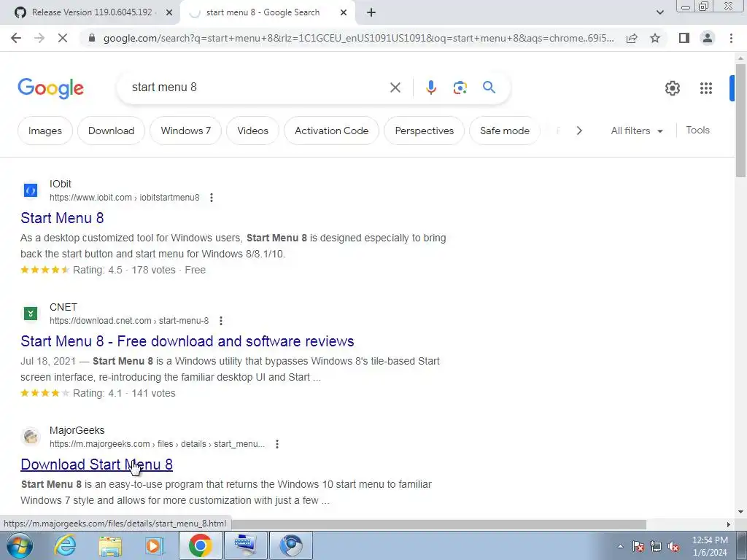The height and width of the screenshot is (560, 747).
Task: Click the vertical scrollbar thumb
Action: [740, 120]
